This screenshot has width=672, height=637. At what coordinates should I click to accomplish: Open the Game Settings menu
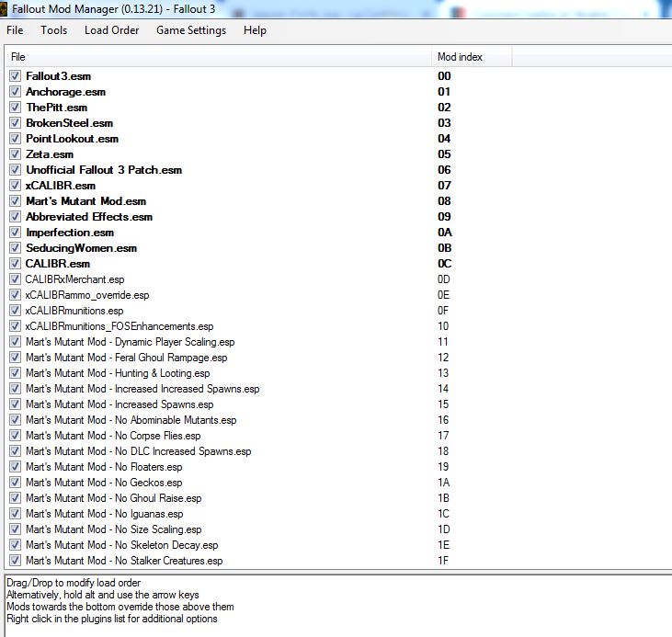click(191, 30)
